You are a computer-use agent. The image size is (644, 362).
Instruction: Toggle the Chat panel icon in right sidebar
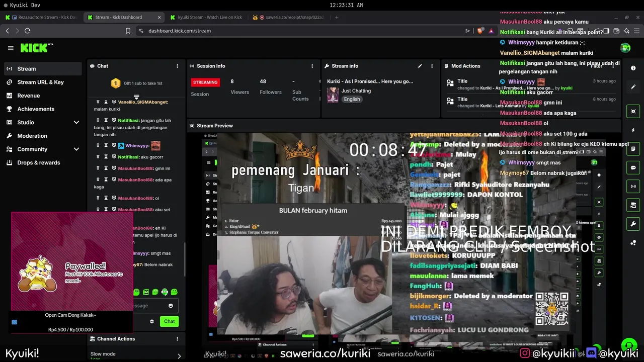coord(633,167)
